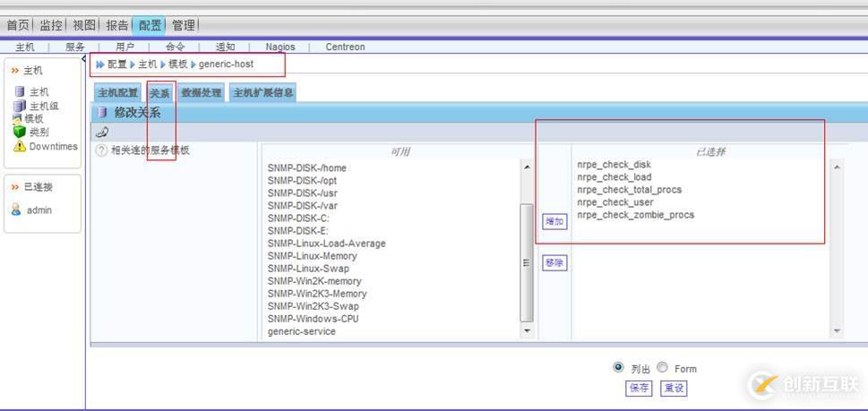This screenshot has width=868, height=411.
Task: Switch to the 主机配置 tab
Action: (x=117, y=92)
